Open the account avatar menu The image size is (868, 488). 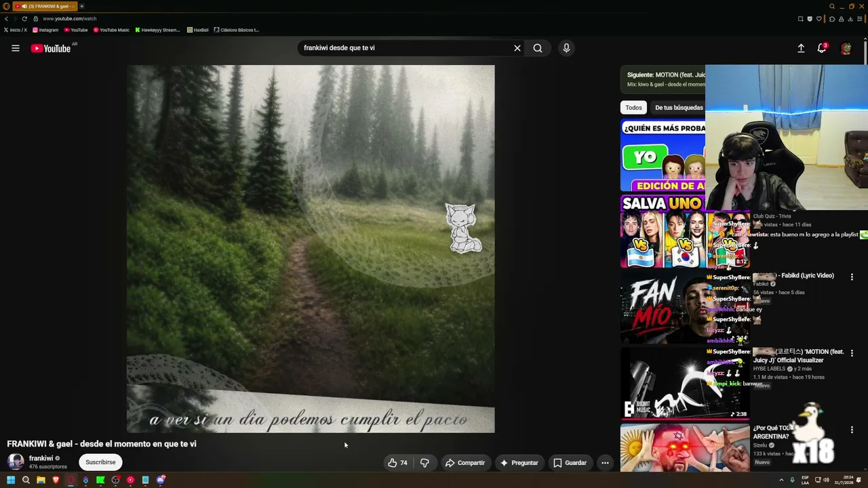point(846,48)
